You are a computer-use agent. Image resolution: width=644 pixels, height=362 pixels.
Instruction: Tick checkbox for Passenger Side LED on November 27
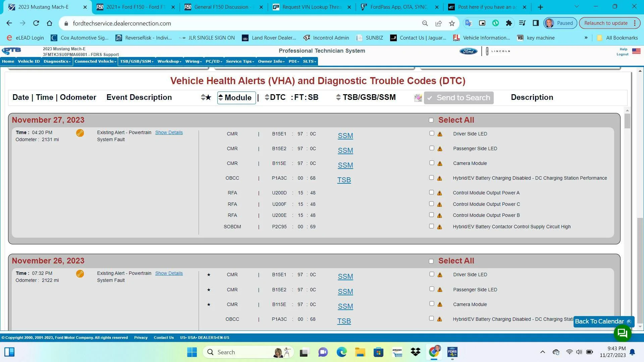point(432,148)
